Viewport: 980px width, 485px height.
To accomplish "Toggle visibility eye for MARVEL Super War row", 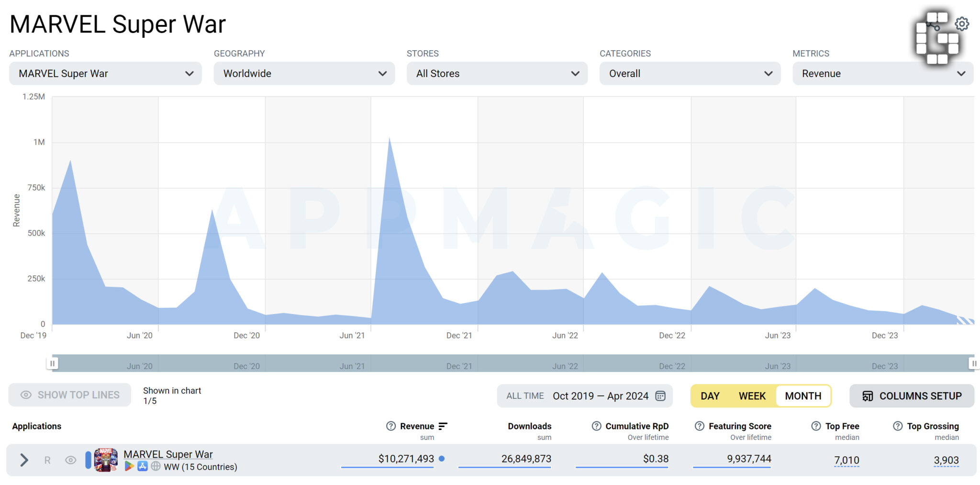I will [70, 460].
